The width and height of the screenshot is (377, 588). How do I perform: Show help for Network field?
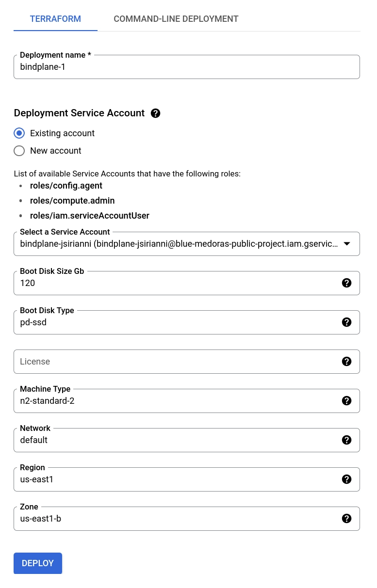tap(346, 440)
